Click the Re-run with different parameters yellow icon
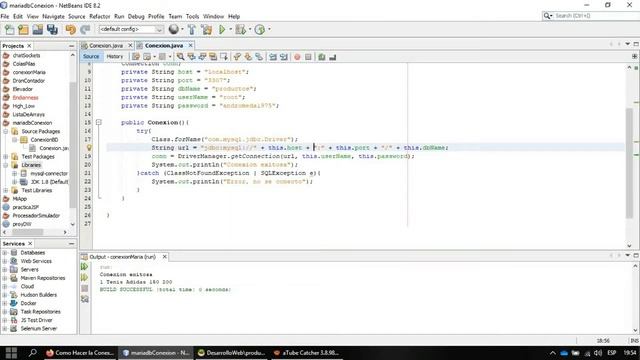Viewport: 640px width, 360px height. pyautogui.click(x=84, y=278)
